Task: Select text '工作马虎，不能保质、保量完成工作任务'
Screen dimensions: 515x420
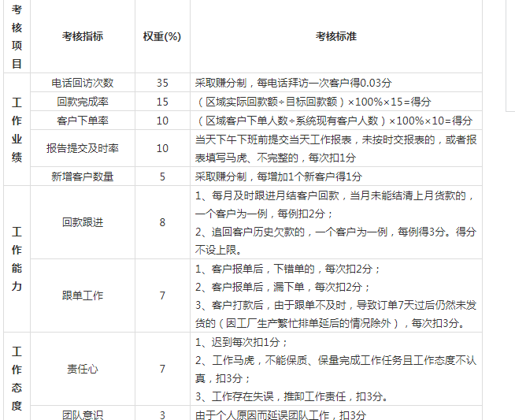Action: click(x=307, y=360)
